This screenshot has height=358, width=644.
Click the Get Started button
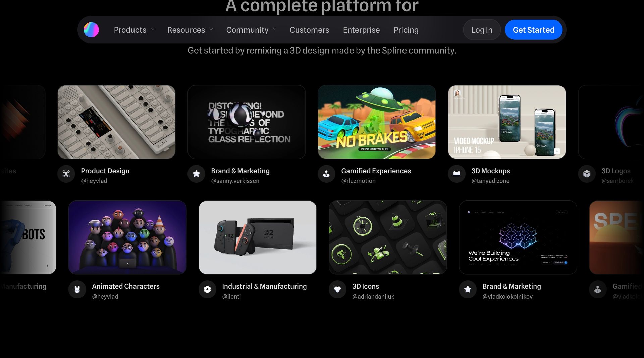click(x=533, y=30)
